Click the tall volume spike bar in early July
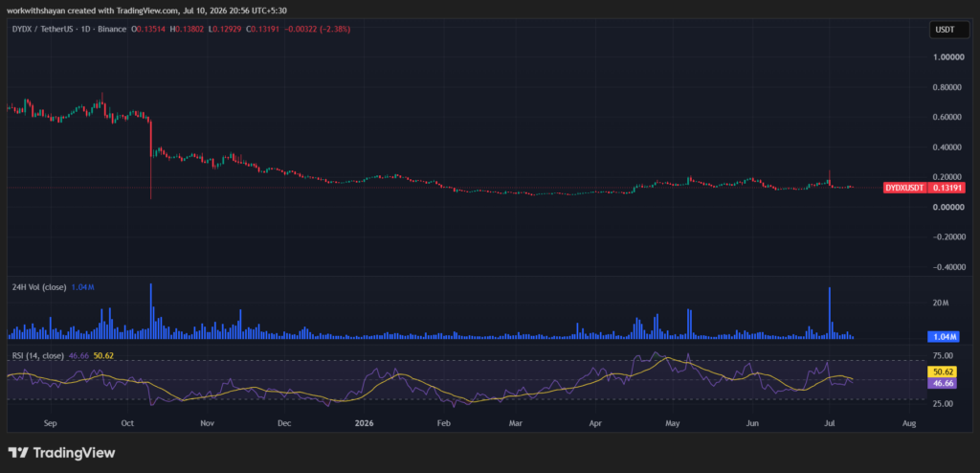The image size is (980, 473). point(830,313)
